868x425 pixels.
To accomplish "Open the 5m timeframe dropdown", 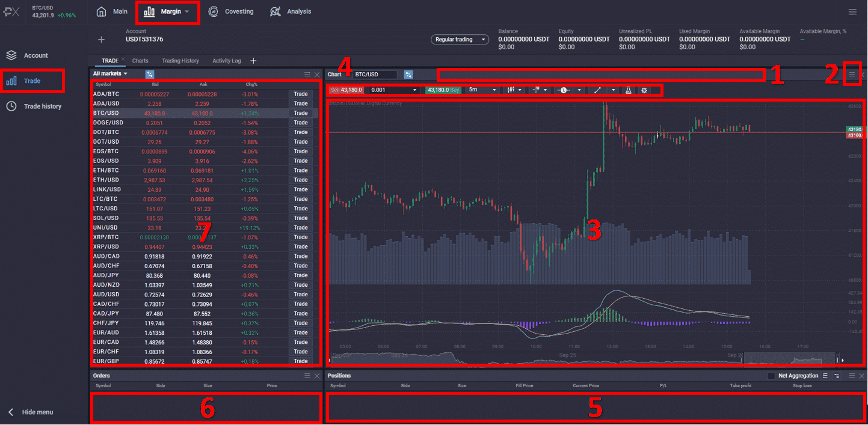I will 482,90.
